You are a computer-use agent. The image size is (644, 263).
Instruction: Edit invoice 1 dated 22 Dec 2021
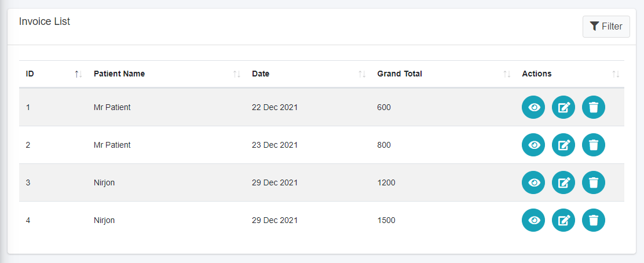coord(563,107)
